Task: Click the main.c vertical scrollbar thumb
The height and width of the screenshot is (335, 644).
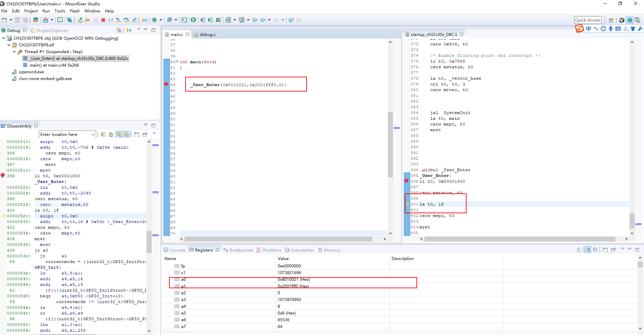Action: [390, 144]
